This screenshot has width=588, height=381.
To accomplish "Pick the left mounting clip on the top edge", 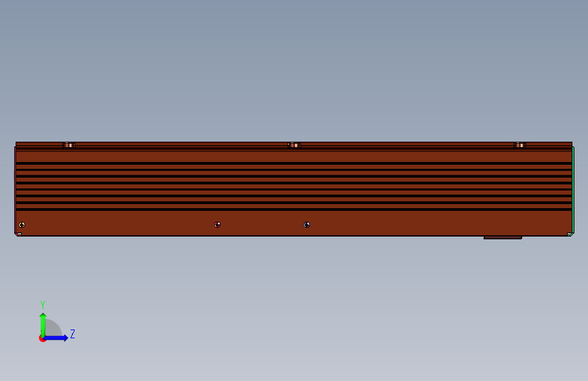I will 68,145.
